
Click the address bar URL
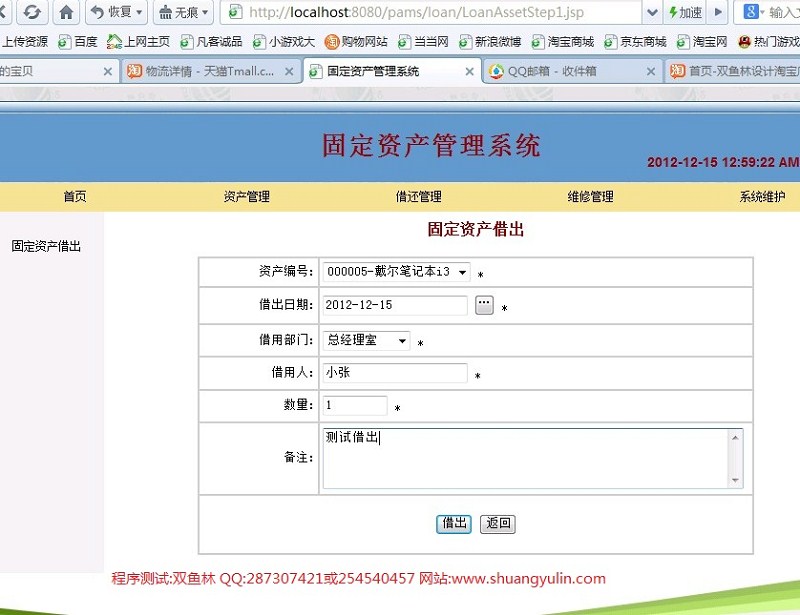click(416, 12)
